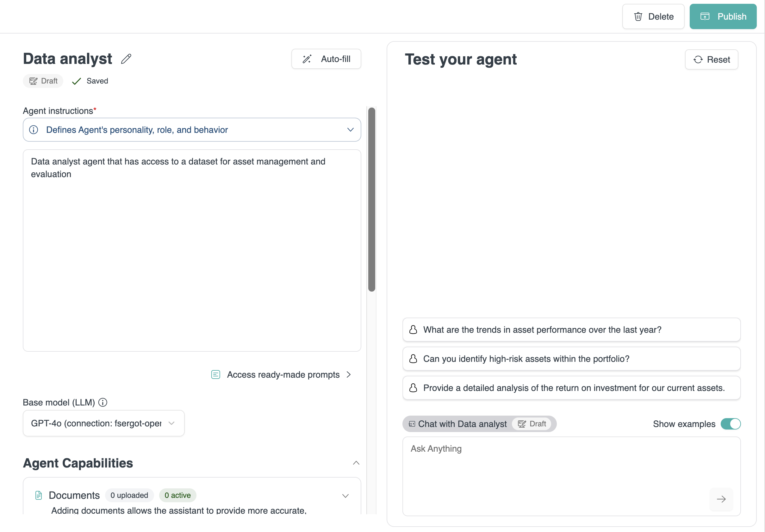Click the magic wand Auto-fill icon

tap(307, 59)
